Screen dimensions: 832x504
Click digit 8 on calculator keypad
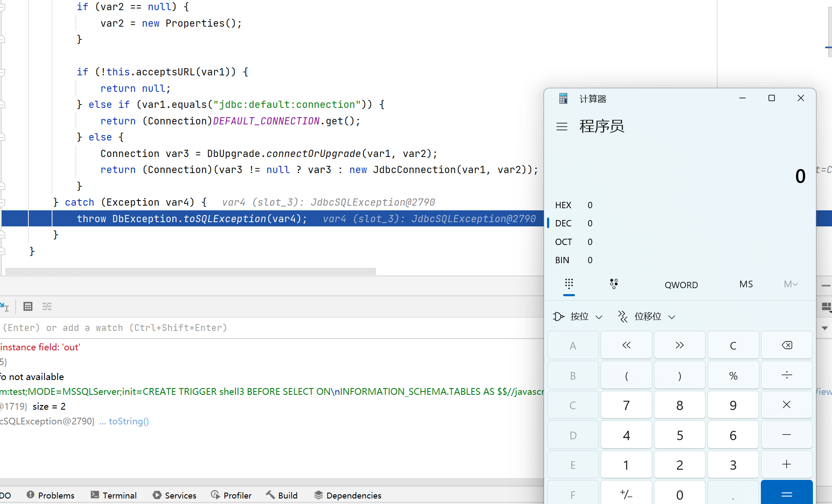point(680,405)
